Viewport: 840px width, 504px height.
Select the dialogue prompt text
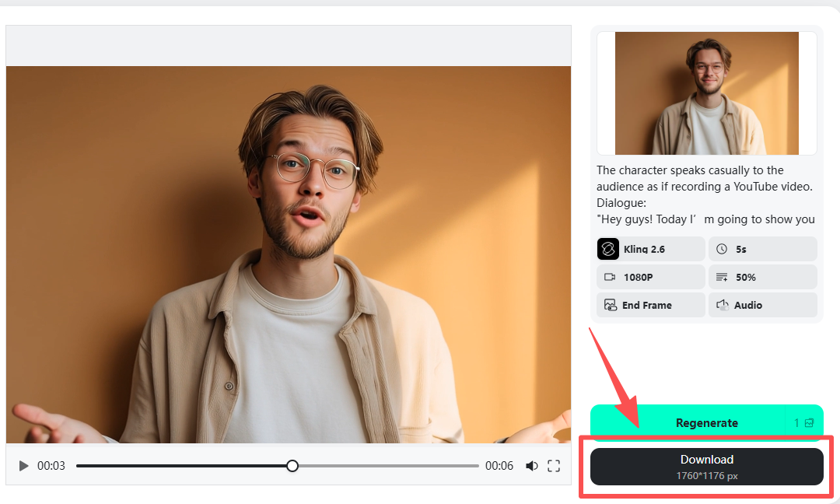click(705, 194)
